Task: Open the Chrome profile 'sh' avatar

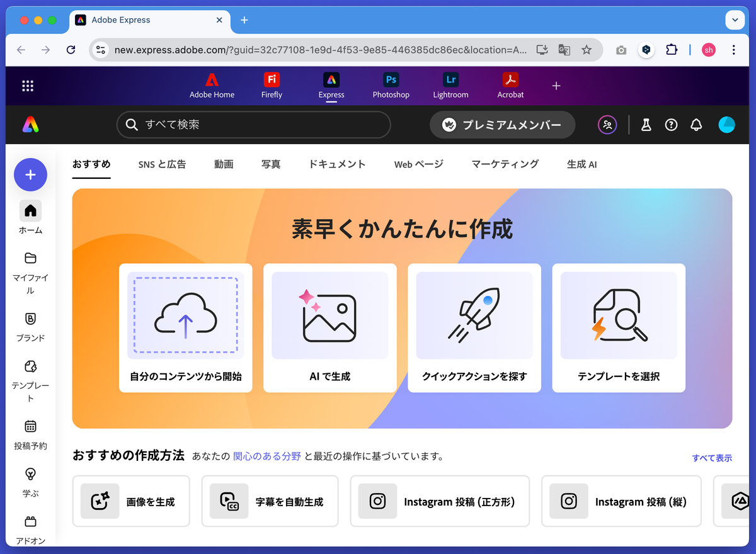Action: pos(709,50)
